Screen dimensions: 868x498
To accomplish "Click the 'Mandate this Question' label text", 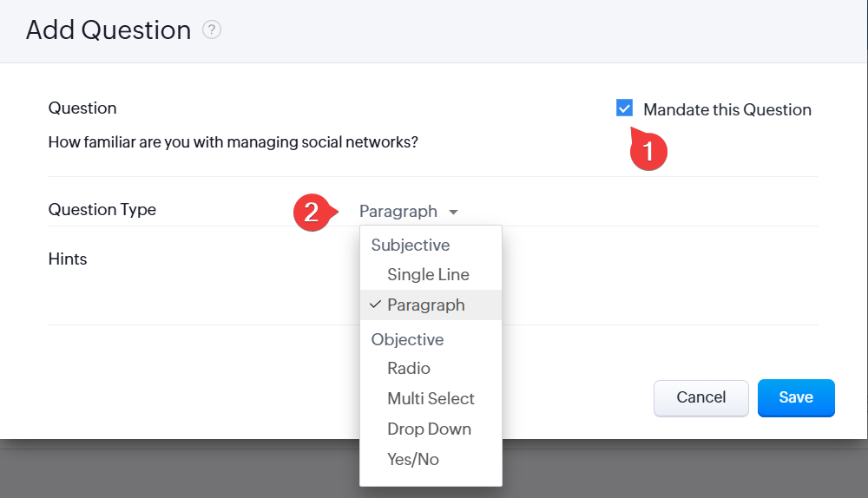I will (x=727, y=110).
